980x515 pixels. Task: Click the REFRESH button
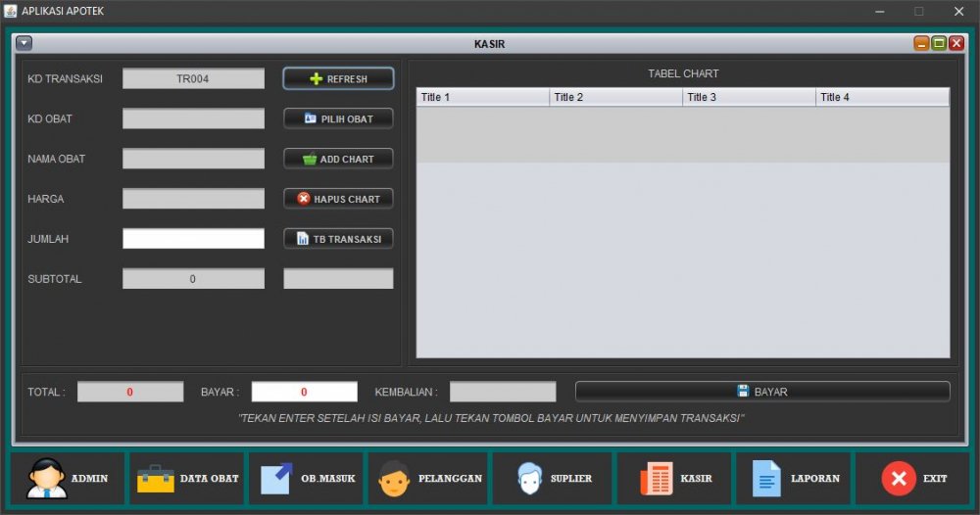click(338, 78)
